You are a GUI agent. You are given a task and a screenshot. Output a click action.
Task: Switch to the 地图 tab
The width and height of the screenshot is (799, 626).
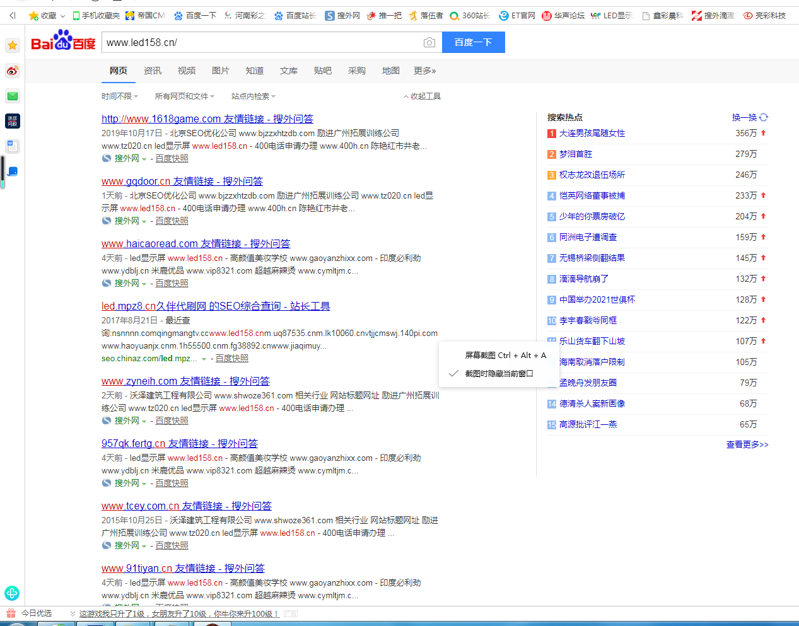[391, 70]
